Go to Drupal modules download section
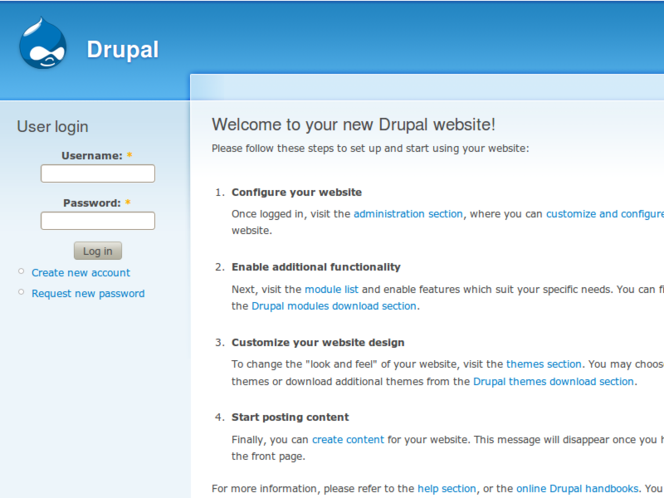Image resolution: width=664 pixels, height=498 pixels. [333, 306]
